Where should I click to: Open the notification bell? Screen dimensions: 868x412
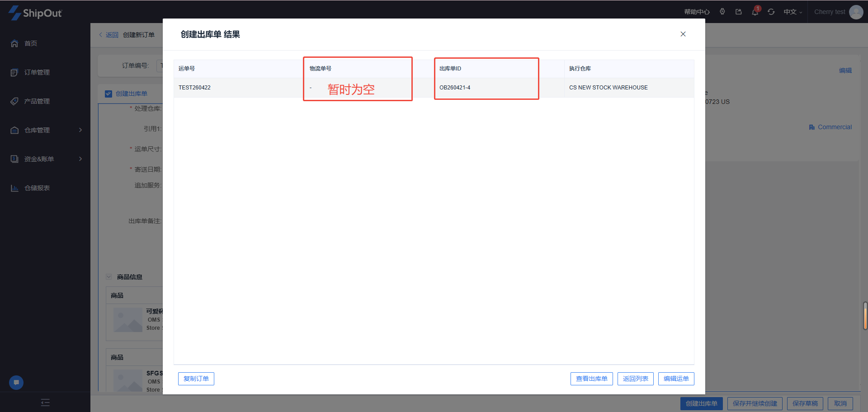[755, 12]
